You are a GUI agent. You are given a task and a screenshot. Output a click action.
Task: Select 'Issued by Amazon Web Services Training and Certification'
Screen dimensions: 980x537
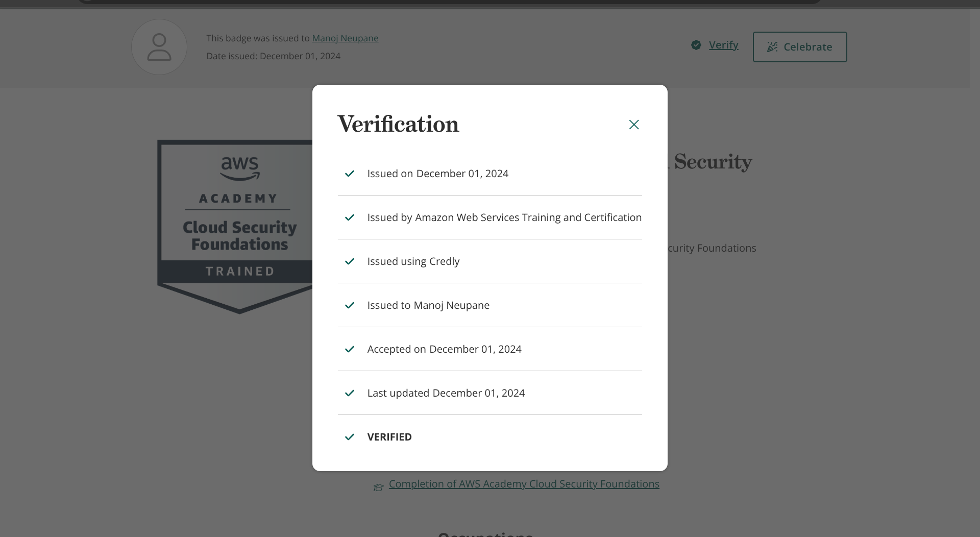click(x=504, y=217)
